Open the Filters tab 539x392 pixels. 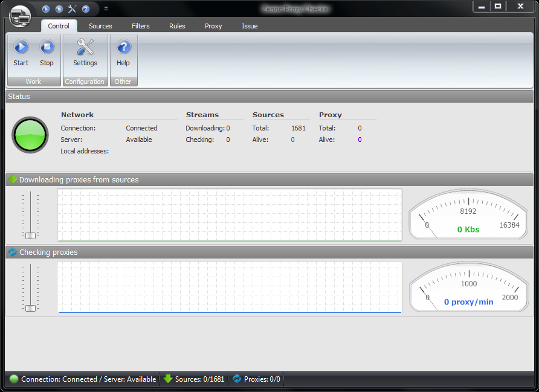[x=141, y=26]
